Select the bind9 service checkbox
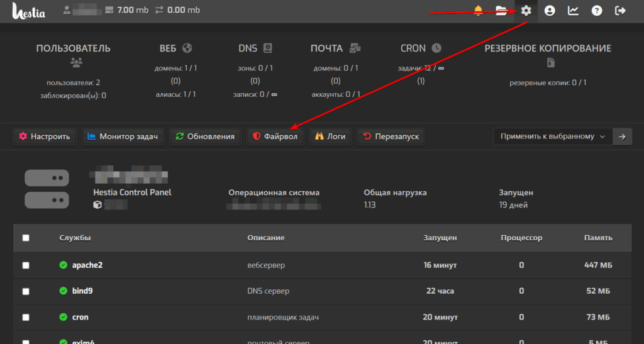Viewport: 644px width, 344px height. tap(26, 291)
